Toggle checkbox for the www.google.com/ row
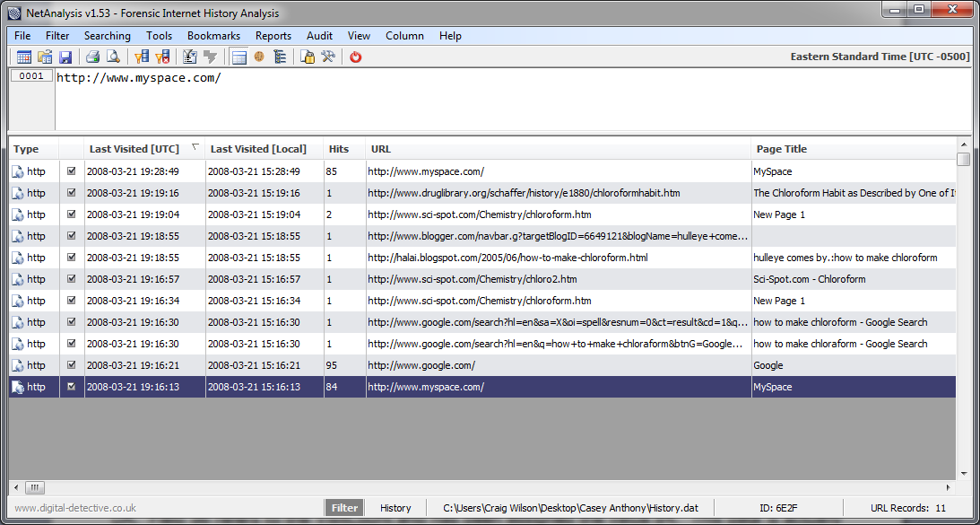The image size is (980, 525). pos(72,365)
